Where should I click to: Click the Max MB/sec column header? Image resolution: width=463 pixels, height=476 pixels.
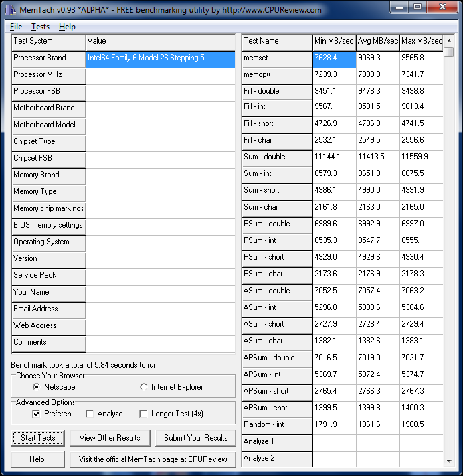pos(422,42)
